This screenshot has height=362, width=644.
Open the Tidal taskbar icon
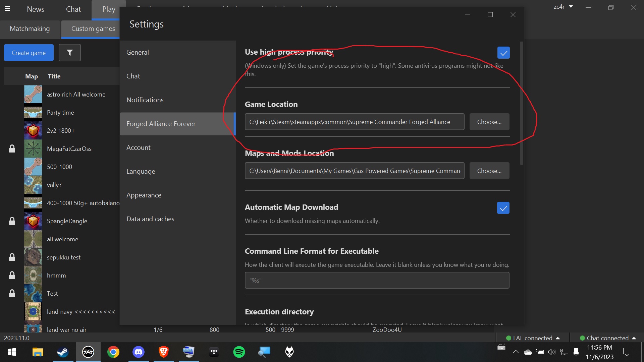click(x=214, y=352)
